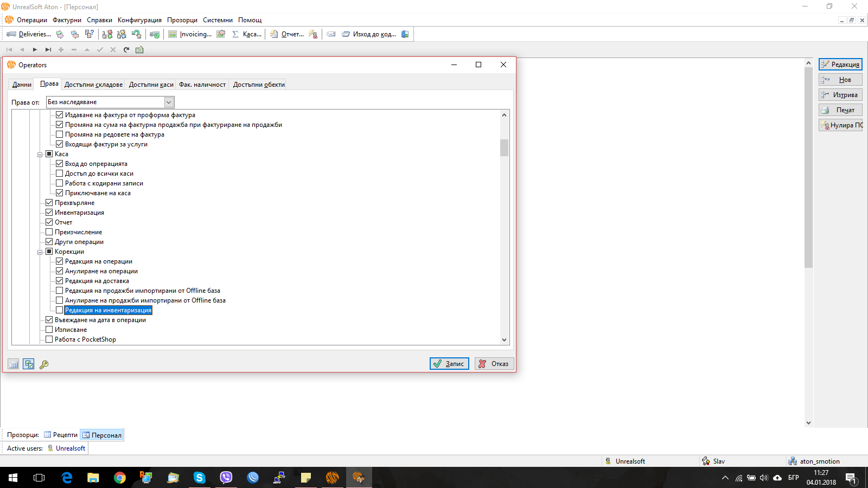Viewport: 868px width, 488px height.
Task: Open the Права от dropdown
Action: pos(169,102)
